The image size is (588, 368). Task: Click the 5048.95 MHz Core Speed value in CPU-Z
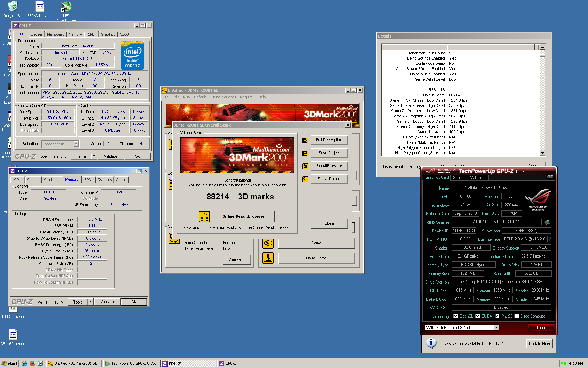(58, 112)
